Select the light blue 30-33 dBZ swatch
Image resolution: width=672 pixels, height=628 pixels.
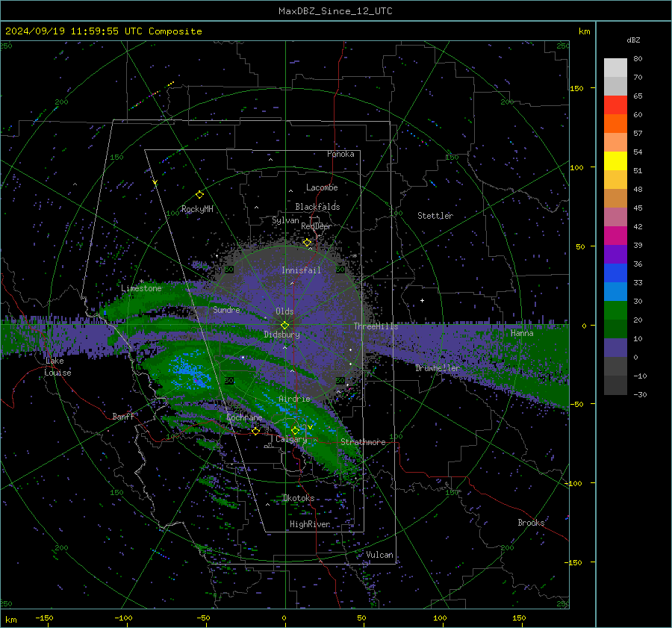[615, 292]
